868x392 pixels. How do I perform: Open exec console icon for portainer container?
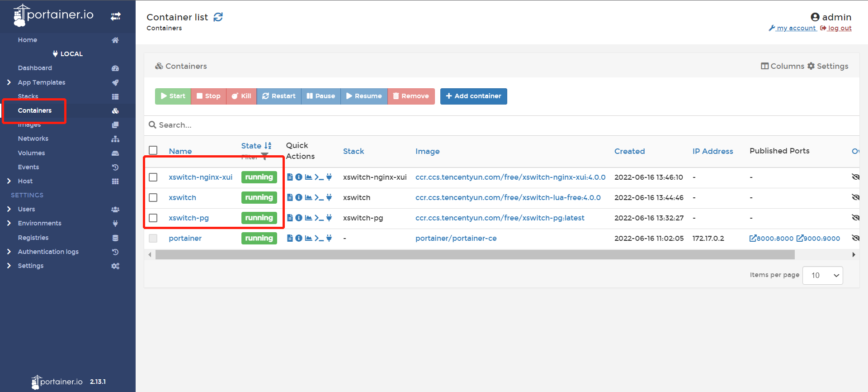click(319, 238)
